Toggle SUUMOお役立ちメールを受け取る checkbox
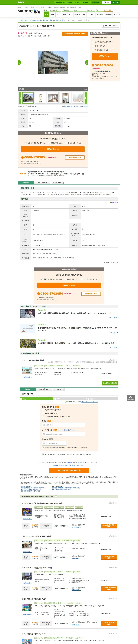 pyautogui.click(x=43, y=454)
